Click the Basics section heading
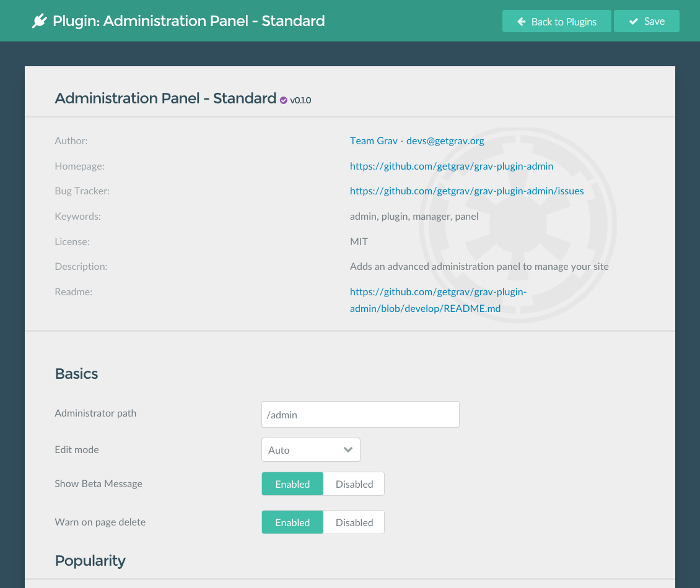The image size is (700, 588). point(76,374)
